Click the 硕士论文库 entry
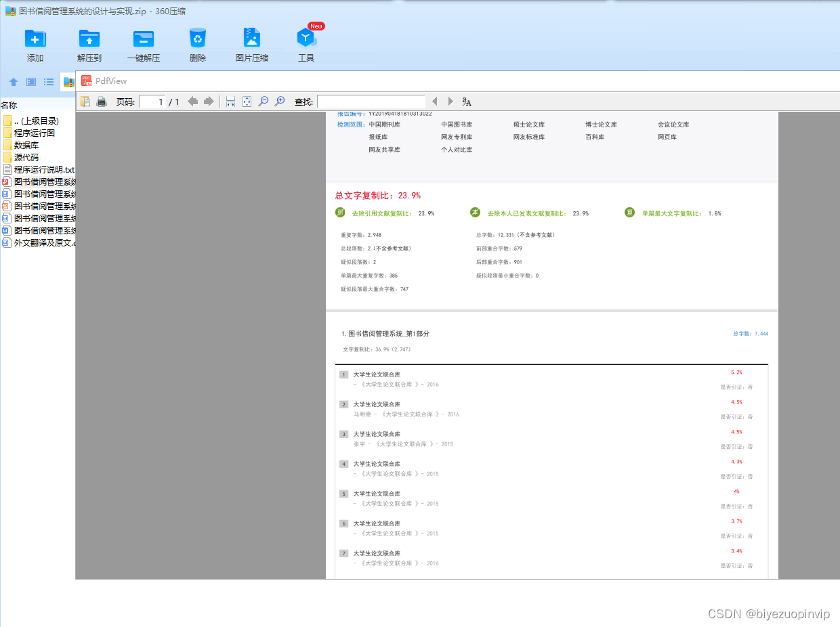Screen dimensions: 840x627 pos(529,125)
